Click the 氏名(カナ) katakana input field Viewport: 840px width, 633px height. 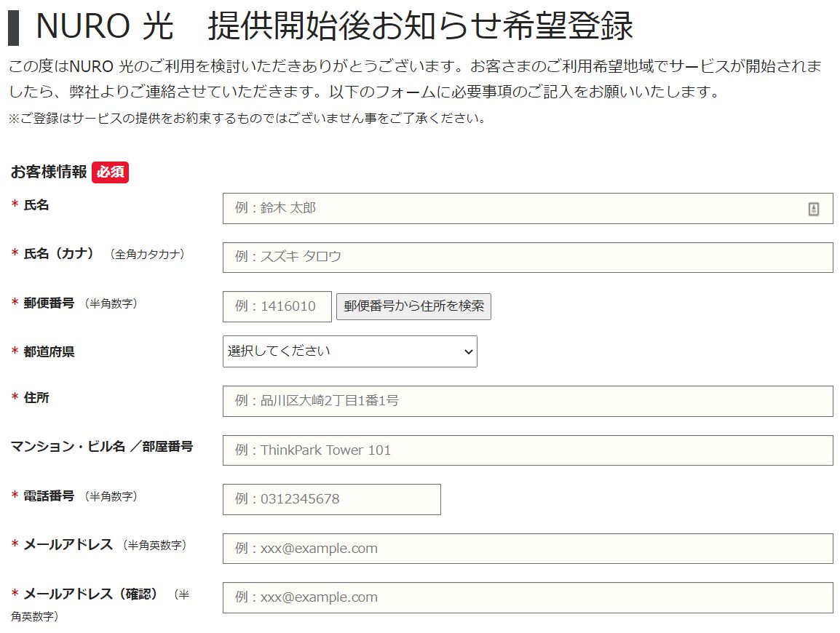pos(528,257)
